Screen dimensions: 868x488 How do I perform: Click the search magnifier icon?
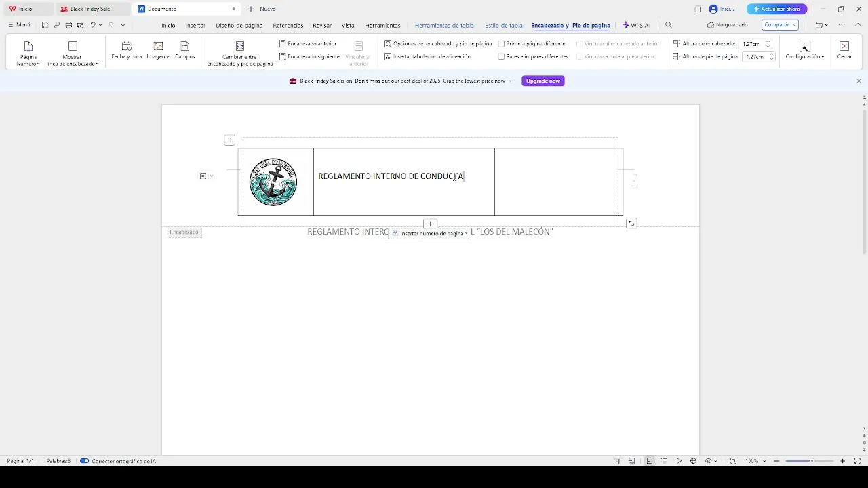tap(669, 25)
